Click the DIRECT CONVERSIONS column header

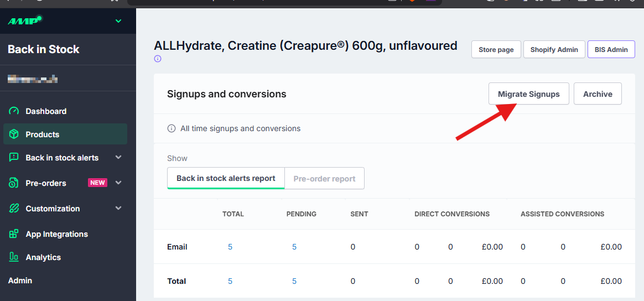(x=452, y=214)
